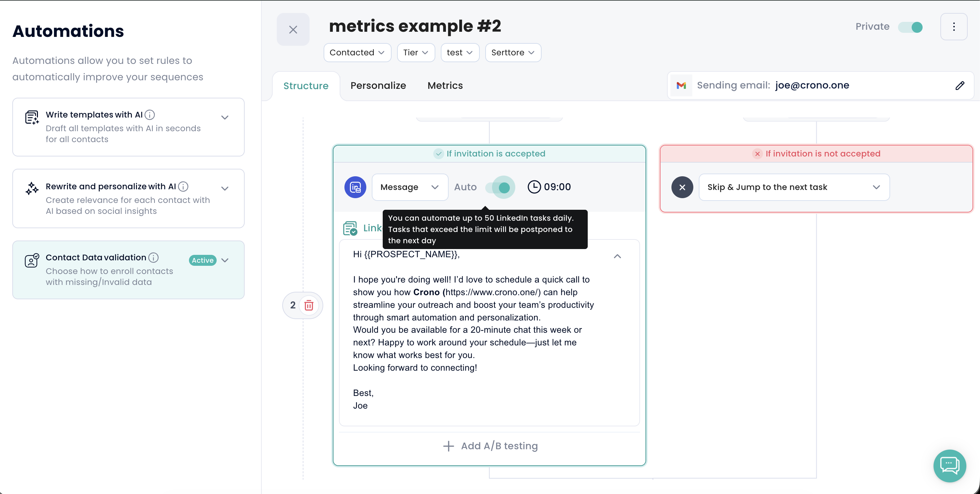Click the clock icon beside 09:00
The image size is (980, 494).
click(534, 187)
